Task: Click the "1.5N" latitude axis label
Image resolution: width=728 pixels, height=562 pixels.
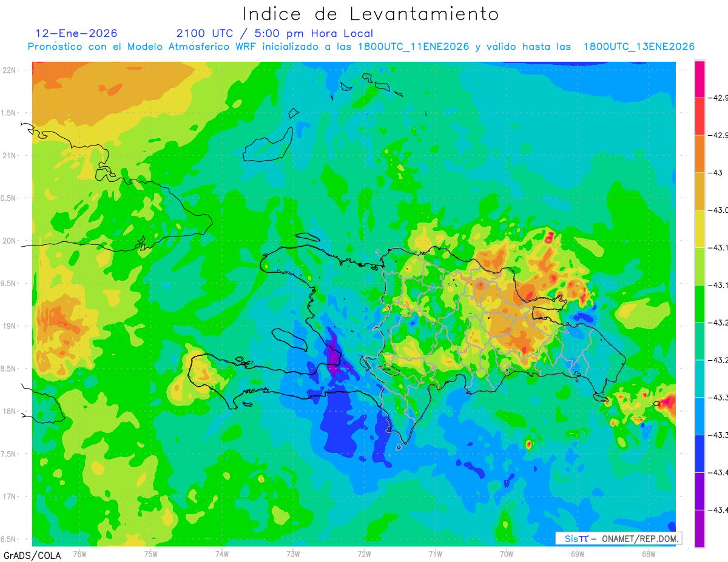Action: point(9,113)
